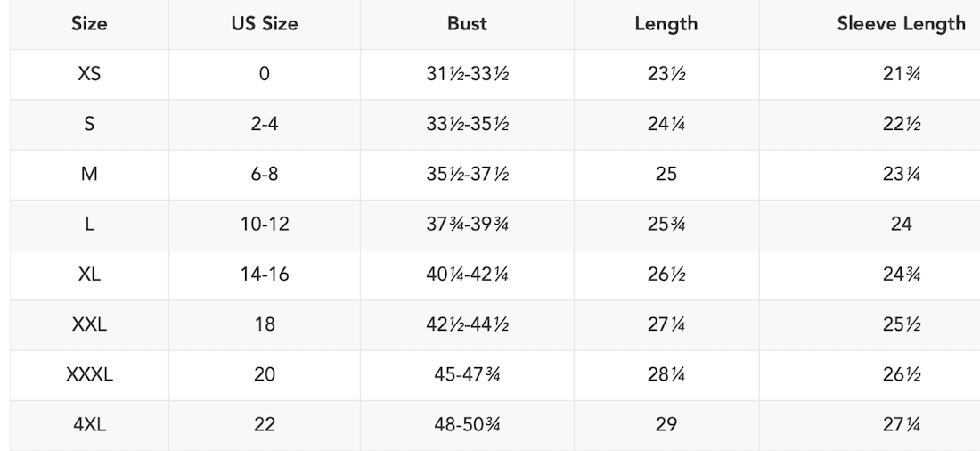Click the Sleeve Length column header
The height and width of the screenshot is (451, 980).
pyautogui.click(x=901, y=24)
